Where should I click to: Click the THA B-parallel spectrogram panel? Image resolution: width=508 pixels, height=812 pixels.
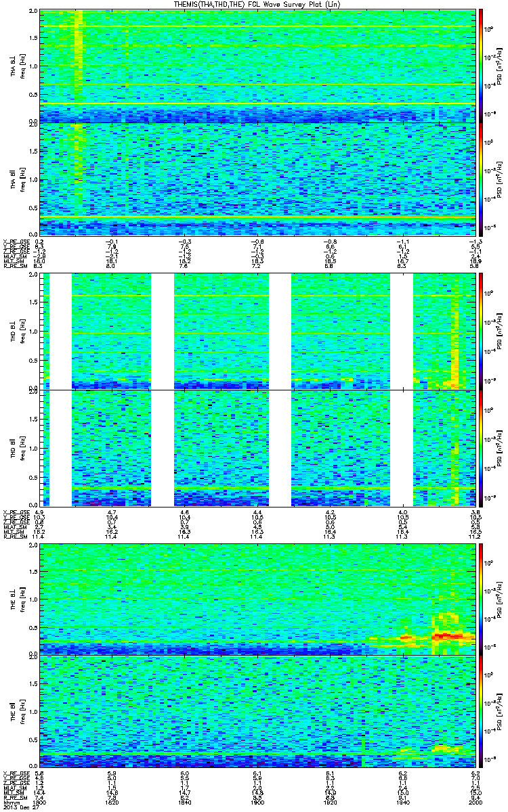tap(257, 179)
